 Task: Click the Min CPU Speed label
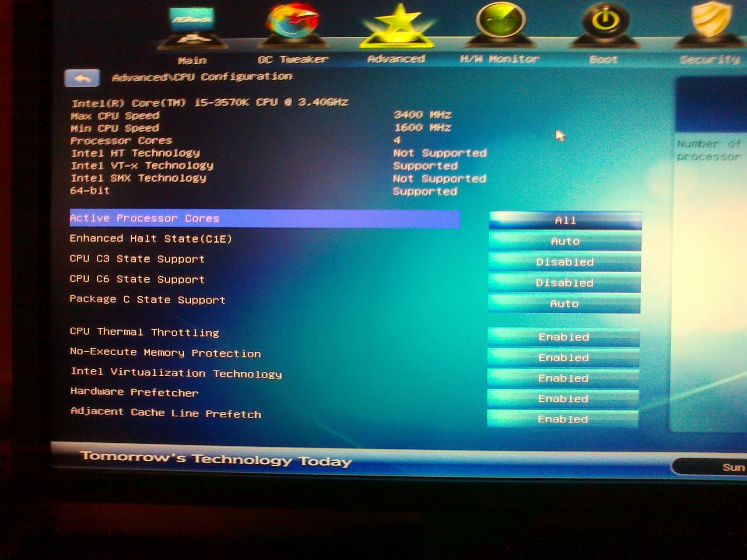tap(115, 128)
